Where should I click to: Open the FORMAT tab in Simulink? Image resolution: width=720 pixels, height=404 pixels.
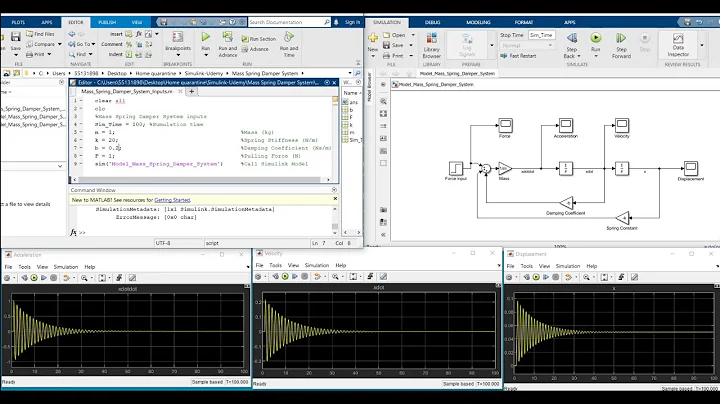coord(524,22)
